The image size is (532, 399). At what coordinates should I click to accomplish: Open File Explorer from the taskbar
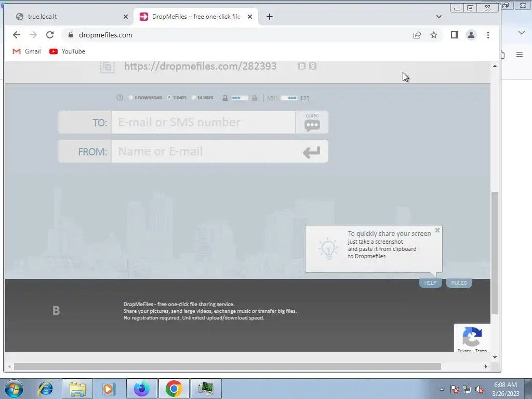[x=77, y=389]
